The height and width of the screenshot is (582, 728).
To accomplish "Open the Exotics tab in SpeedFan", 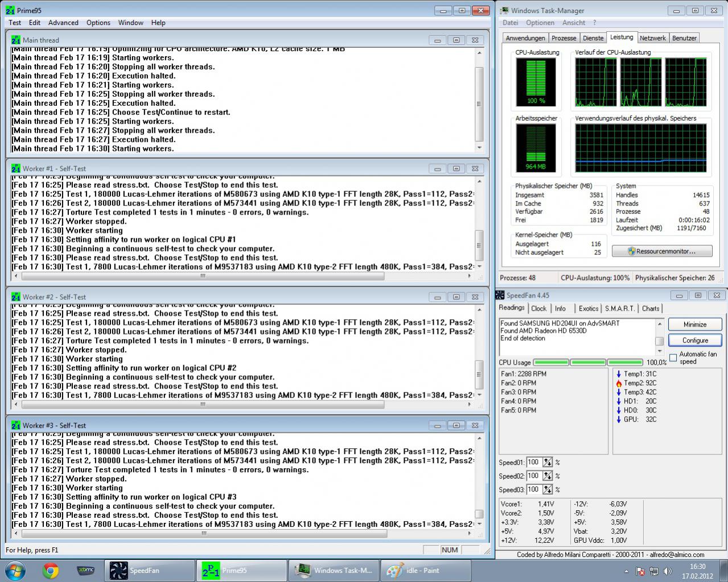I will [589, 308].
